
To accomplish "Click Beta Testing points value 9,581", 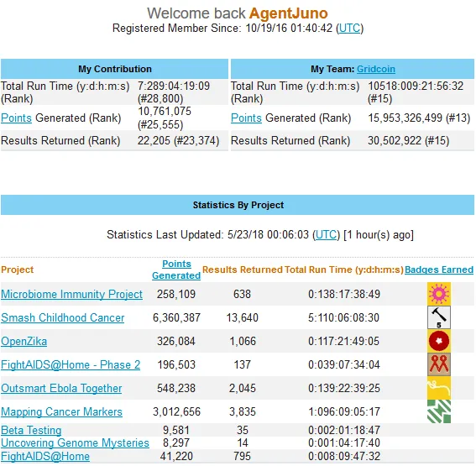I will 176,430.
